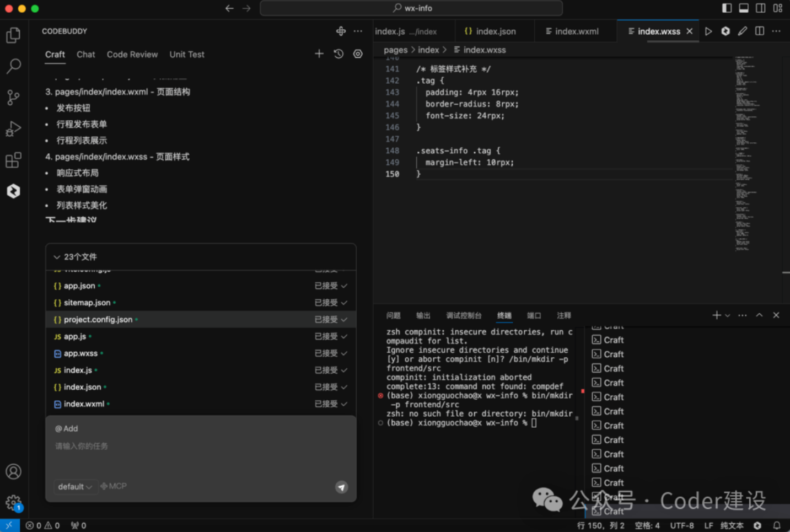Send the task with the paper-plane button
The height and width of the screenshot is (532, 790).
click(342, 487)
